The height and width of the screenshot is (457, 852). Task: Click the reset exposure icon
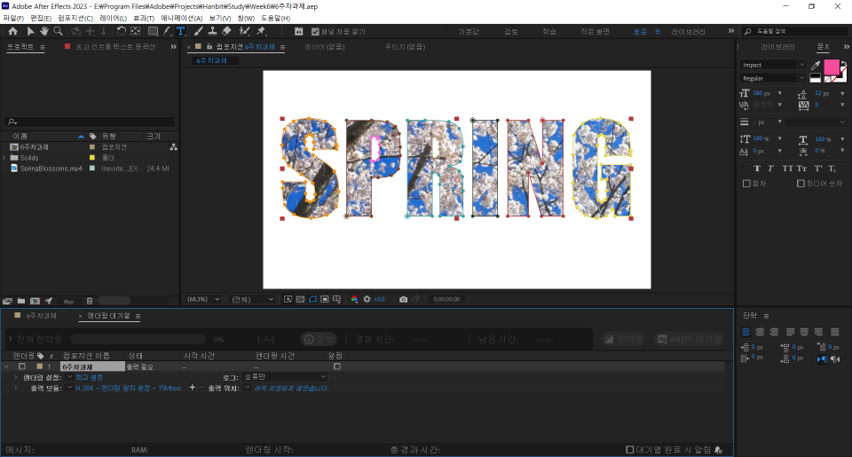[367, 299]
